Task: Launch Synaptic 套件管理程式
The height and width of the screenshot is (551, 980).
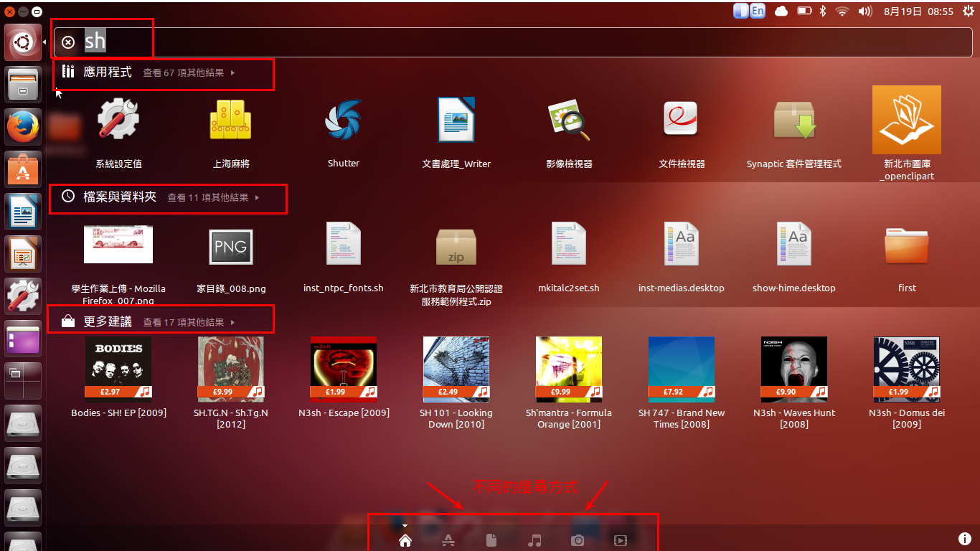Action: click(794, 133)
